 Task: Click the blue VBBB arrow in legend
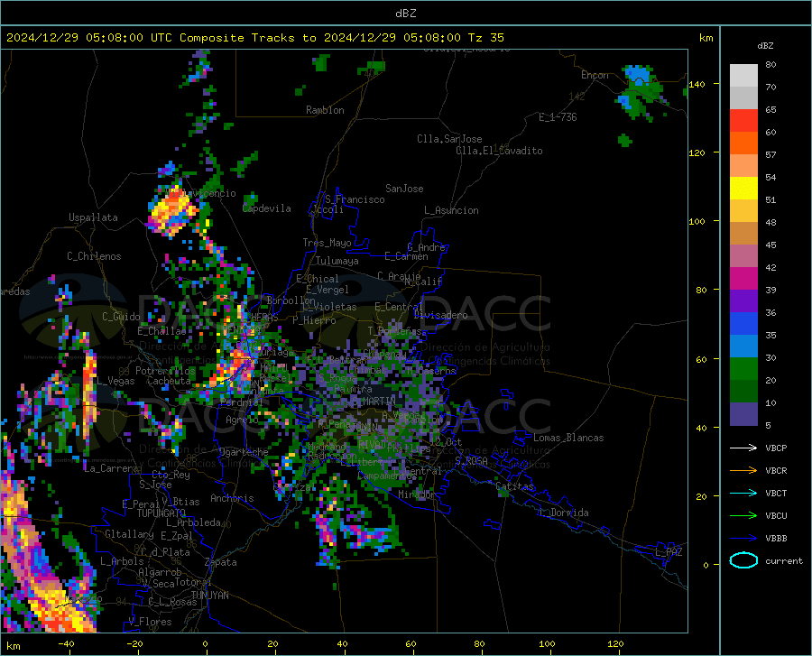(743, 539)
